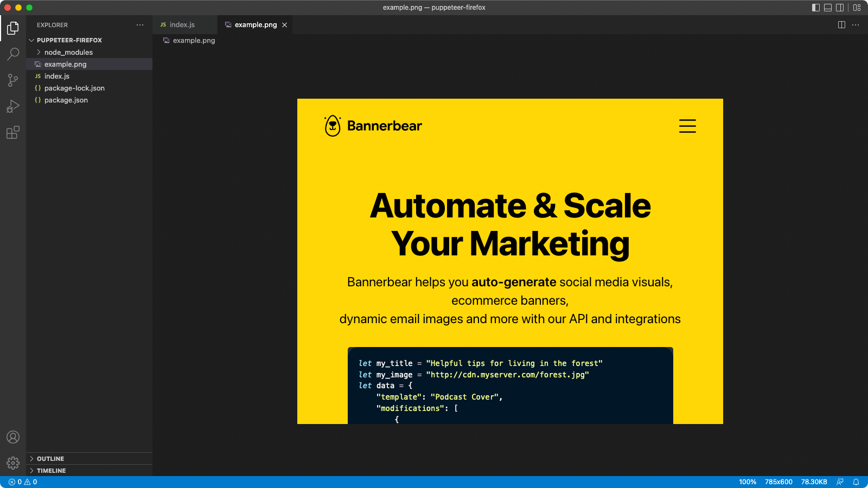Open notifications bell in status bar
Image resolution: width=868 pixels, height=488 pixels.
click(x=856, y=482)
